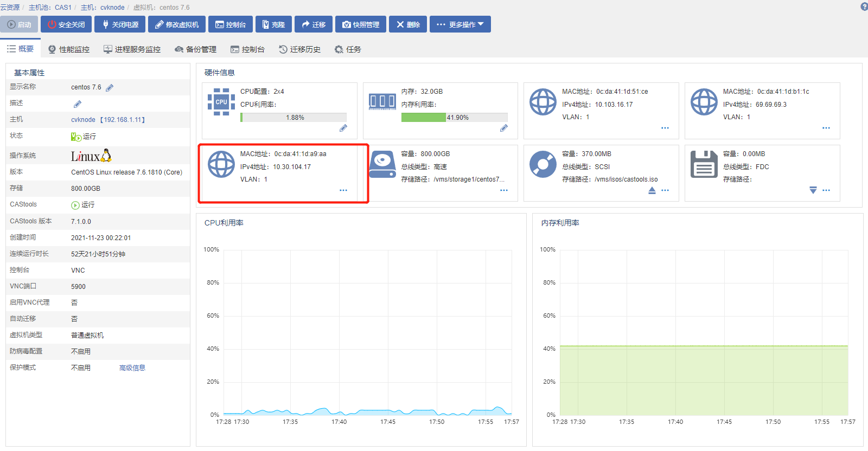Click the 迁移 toolbar button
Screen dimensions: 868x451
pos(314,24)
